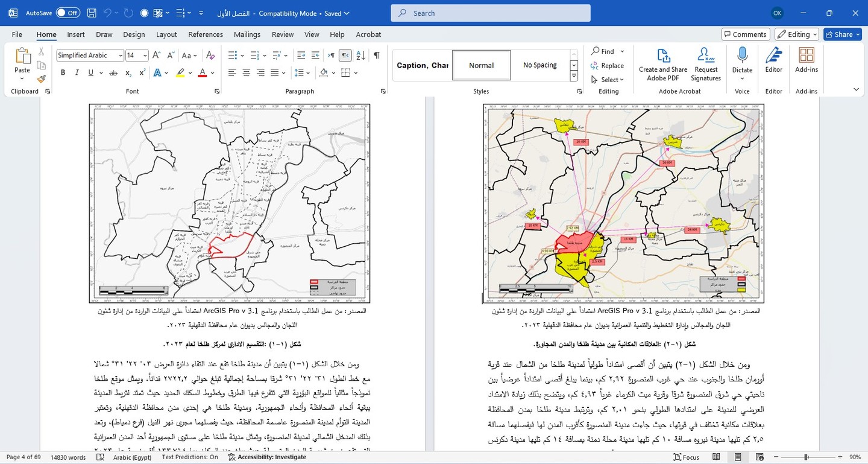
Task: Open the Editor proofing tool
Action: 773,61
